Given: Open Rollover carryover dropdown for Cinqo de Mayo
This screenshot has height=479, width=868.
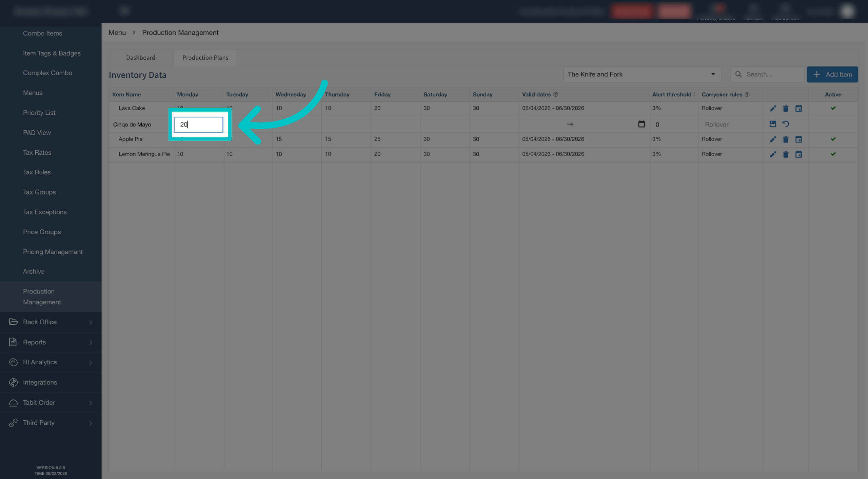Looking at the screenshot, I should [x=731, y=124].
